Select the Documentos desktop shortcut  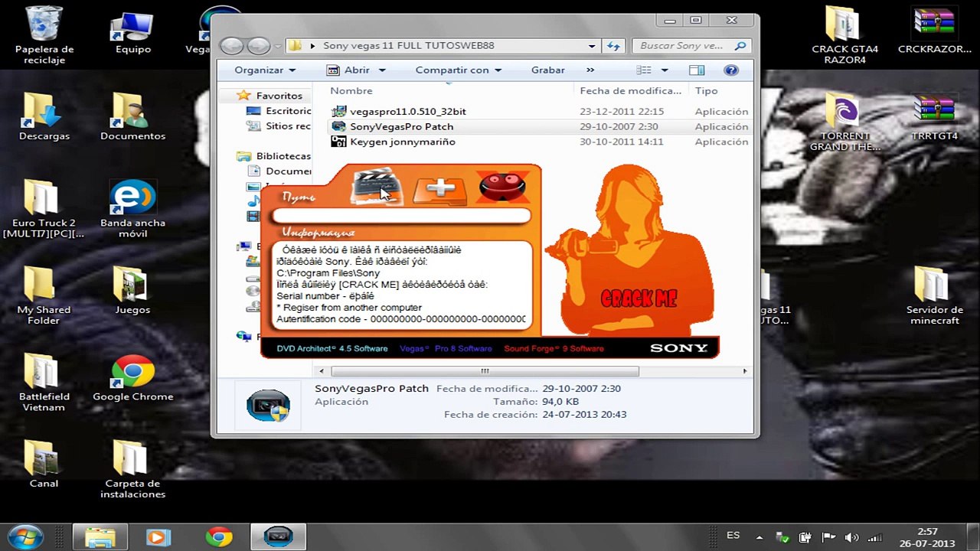pyautogui.click(x=133, y=116)
